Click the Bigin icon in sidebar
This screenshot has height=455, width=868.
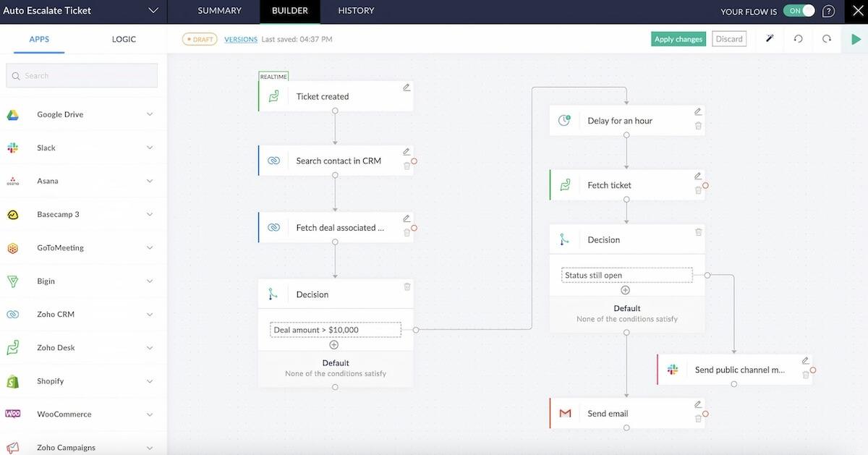(x=13, y=281)
